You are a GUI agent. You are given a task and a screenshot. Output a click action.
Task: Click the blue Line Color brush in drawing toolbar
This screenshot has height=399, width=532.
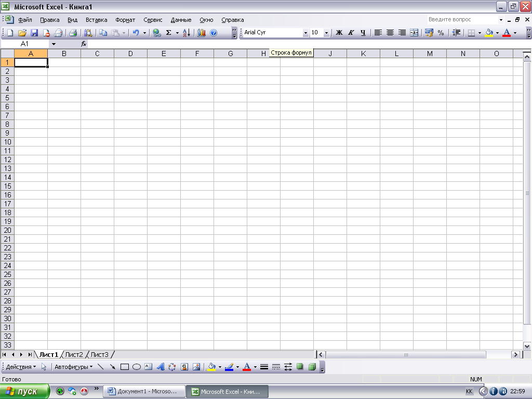(x=229, y=367)
